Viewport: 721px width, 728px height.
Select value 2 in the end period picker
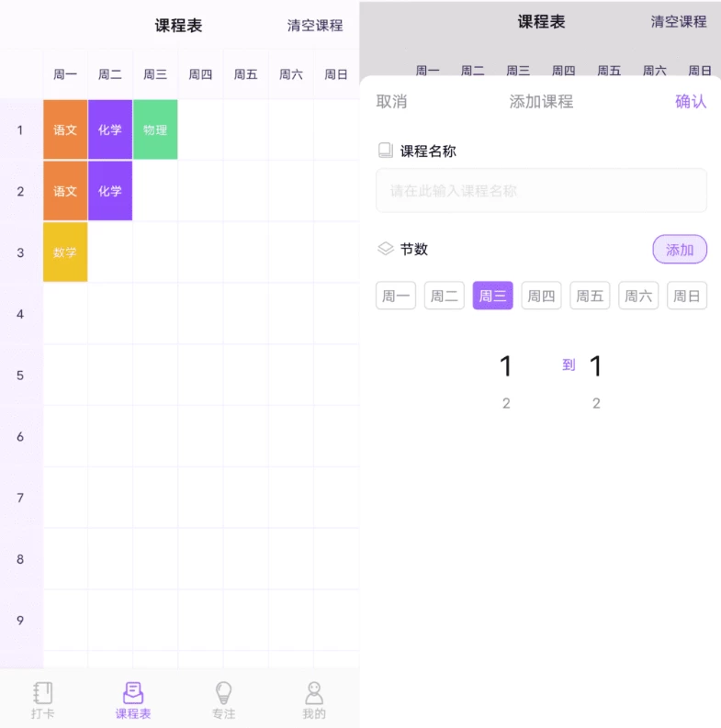596,404
